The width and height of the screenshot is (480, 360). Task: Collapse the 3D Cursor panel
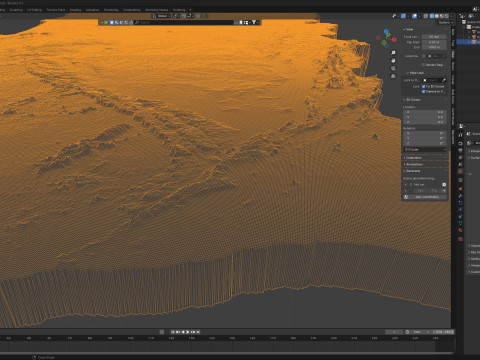tap(412, 100)
